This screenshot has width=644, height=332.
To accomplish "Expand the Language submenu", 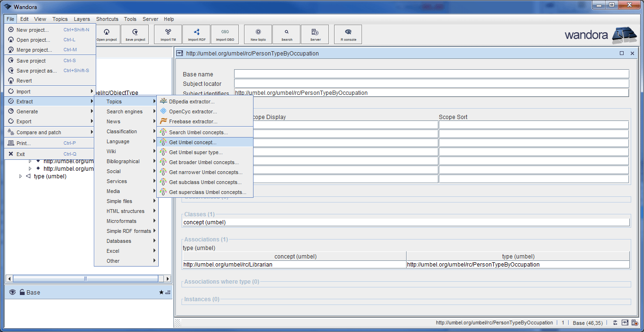I will 126,141.
